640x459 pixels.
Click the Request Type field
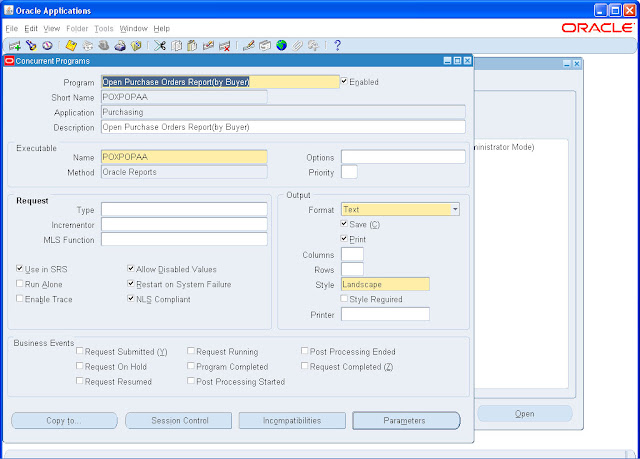(184, 209)
